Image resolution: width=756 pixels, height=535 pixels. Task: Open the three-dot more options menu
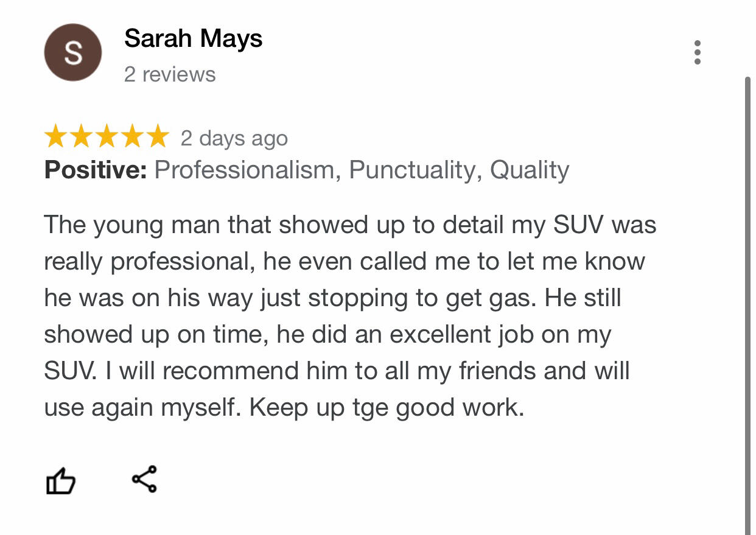(698, 52)
